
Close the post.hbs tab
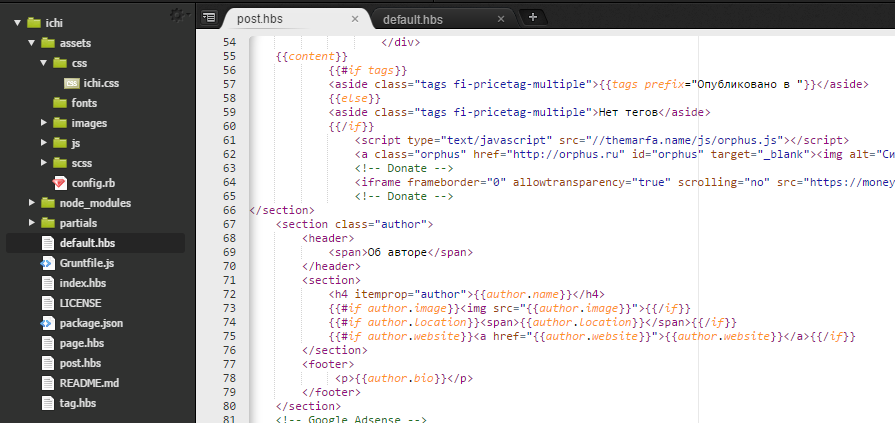coord(355,19)
